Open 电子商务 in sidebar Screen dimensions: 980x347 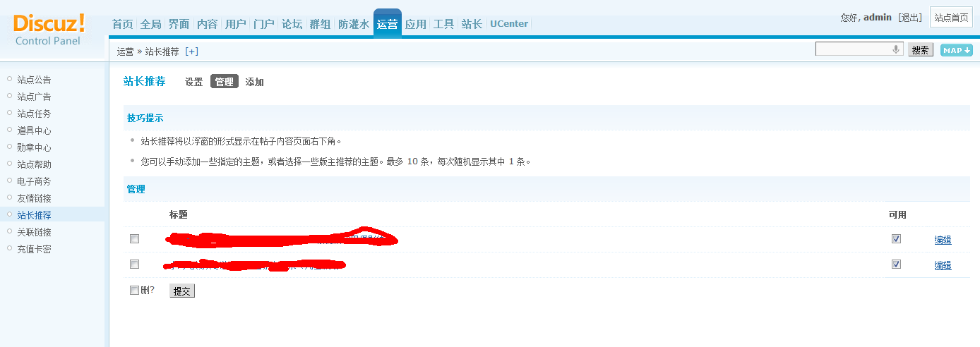click(x=34, y=181)
